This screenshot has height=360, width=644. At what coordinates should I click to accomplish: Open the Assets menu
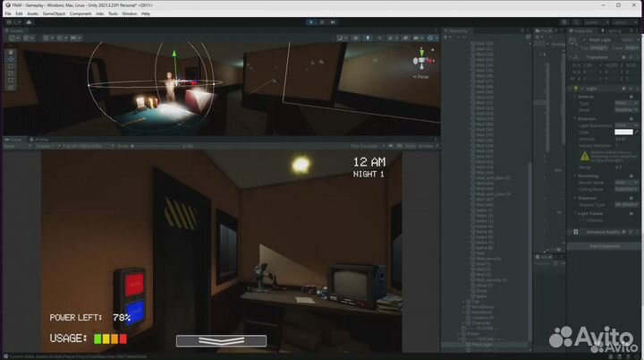coord(32,13)
